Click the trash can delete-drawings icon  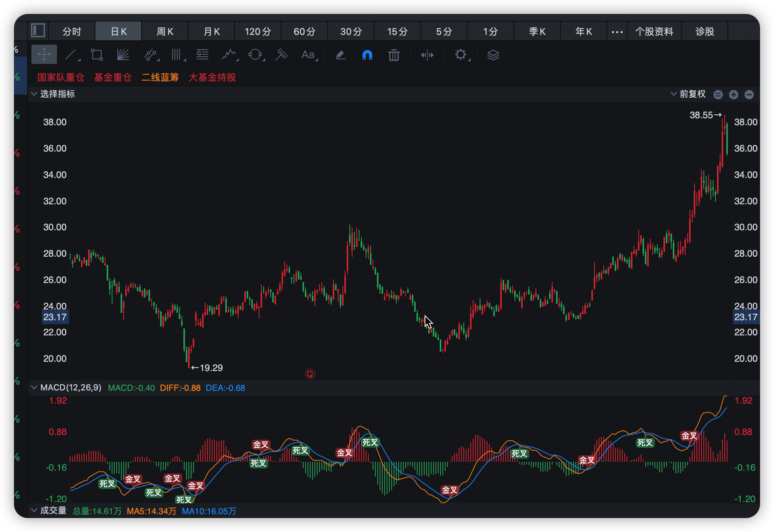click(394, 55)
